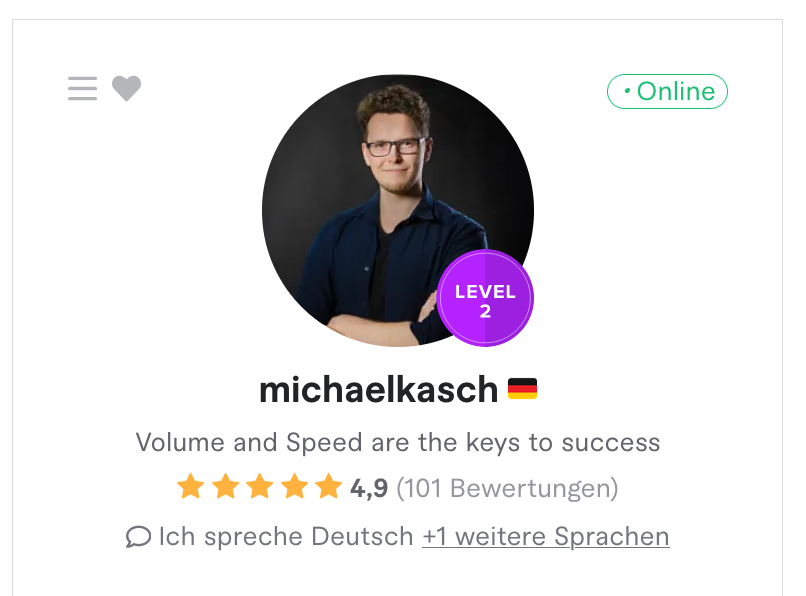The height and width of the screenshot is (596, 806).
Task: Click the Ich spreche Deutsch text
Action: (286, 537)
